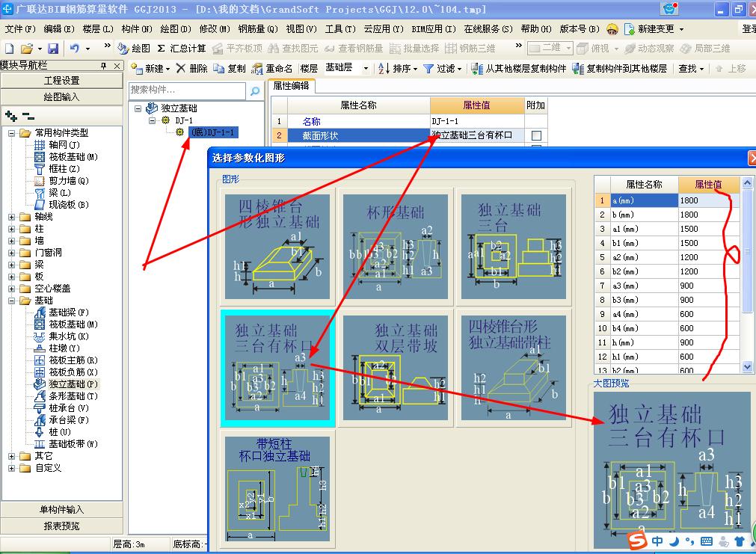Click the 绘图输入 panel button

point(62,97)
